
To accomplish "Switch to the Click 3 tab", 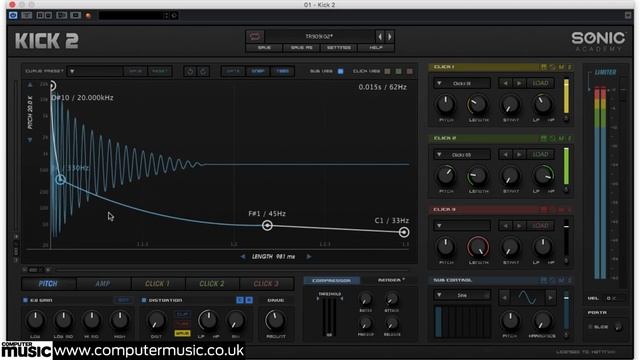I will [x=267, y=284].
